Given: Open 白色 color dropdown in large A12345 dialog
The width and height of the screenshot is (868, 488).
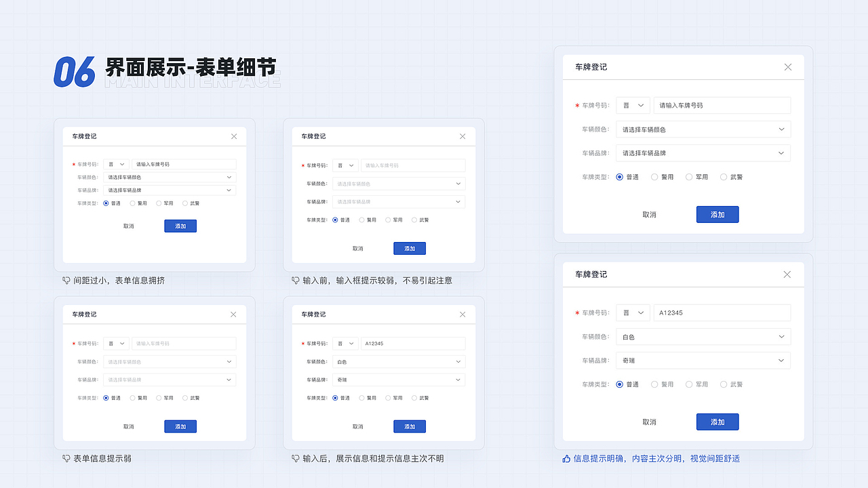Looking at the screenshot, I should tap(703, 336).
